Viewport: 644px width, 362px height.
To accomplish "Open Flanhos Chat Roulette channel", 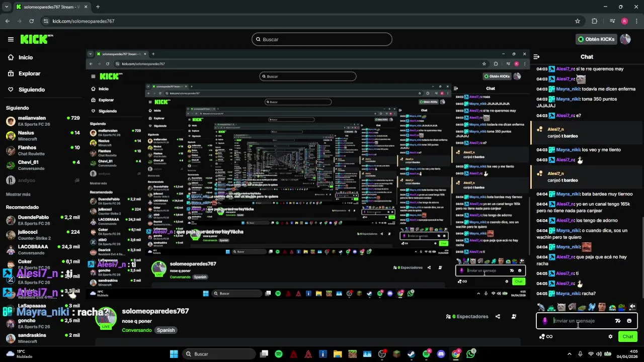I will point(43,150).
